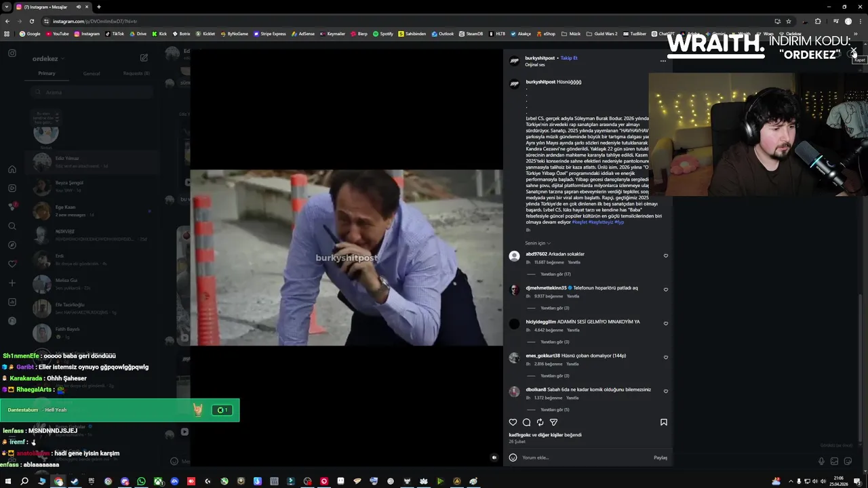The image size is (868, 488).
Task: Open Home from Instagram left sidebar
Action: pos(12,169)
